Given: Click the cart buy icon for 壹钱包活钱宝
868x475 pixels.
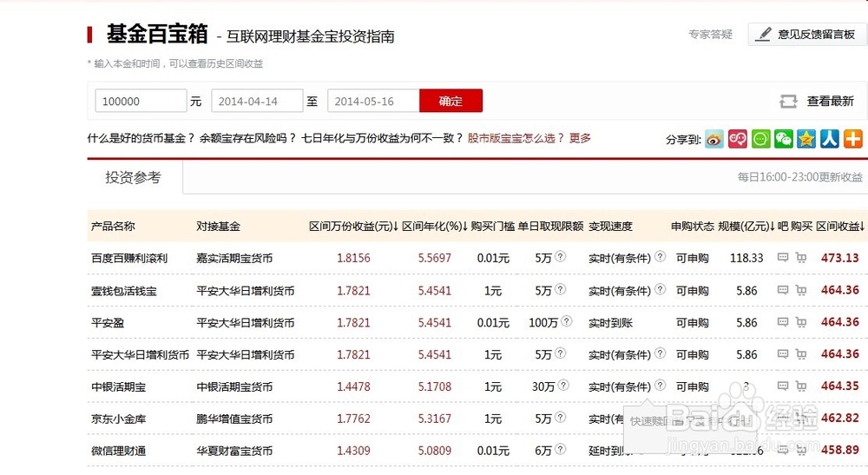Looking at the screenshot, I should point(801,289).
